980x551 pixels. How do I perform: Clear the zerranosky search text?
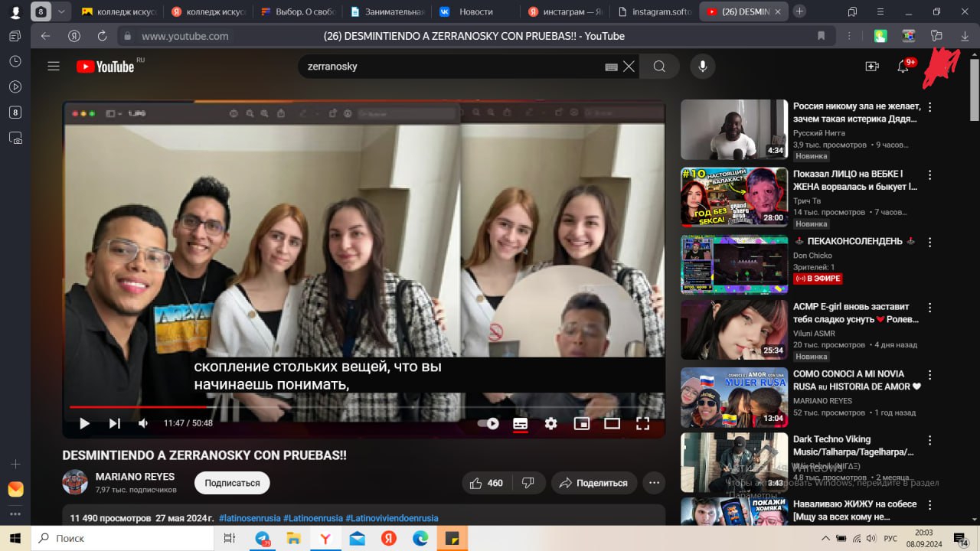click(x=629, y=67)
